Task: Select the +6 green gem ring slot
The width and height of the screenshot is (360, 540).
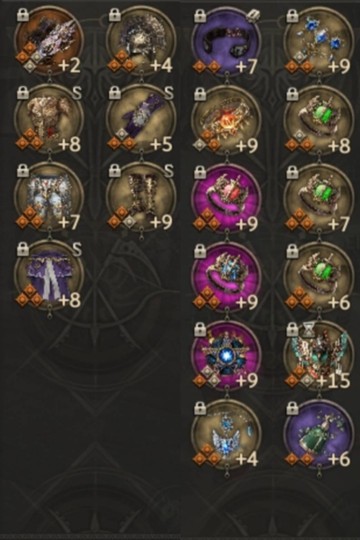Action: (x=319, y=276)
